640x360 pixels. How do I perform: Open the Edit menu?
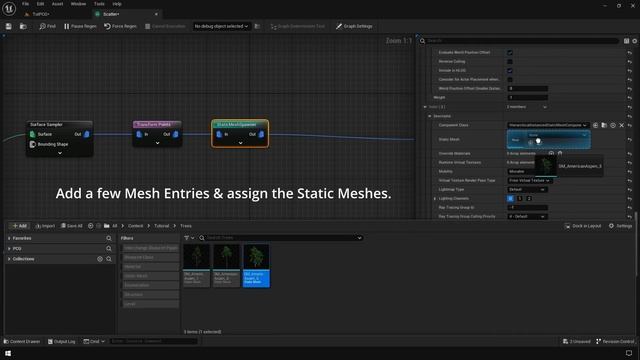click(40, 4)
